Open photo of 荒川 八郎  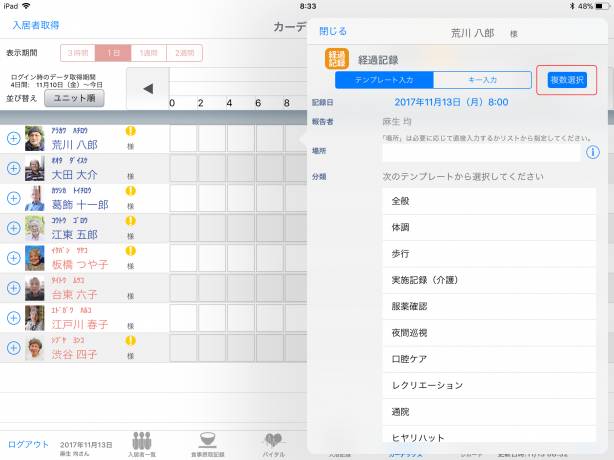[x=34, y=138]
